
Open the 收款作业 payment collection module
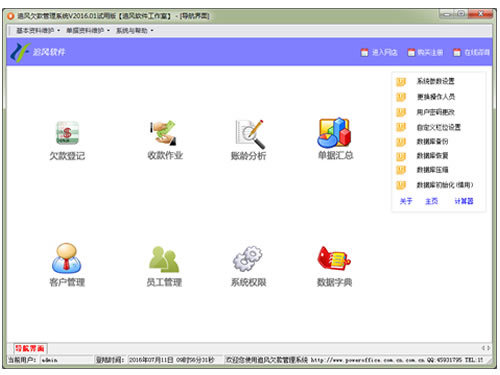click(x=165, y=140)
